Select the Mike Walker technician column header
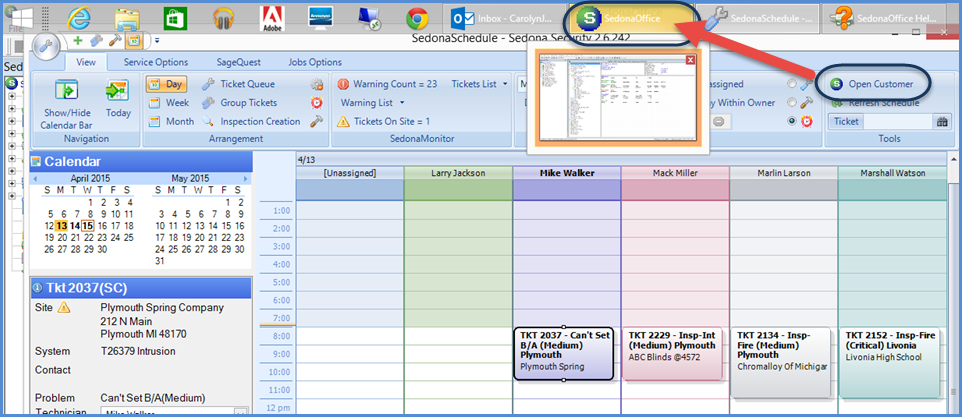 tap(567, 174)
